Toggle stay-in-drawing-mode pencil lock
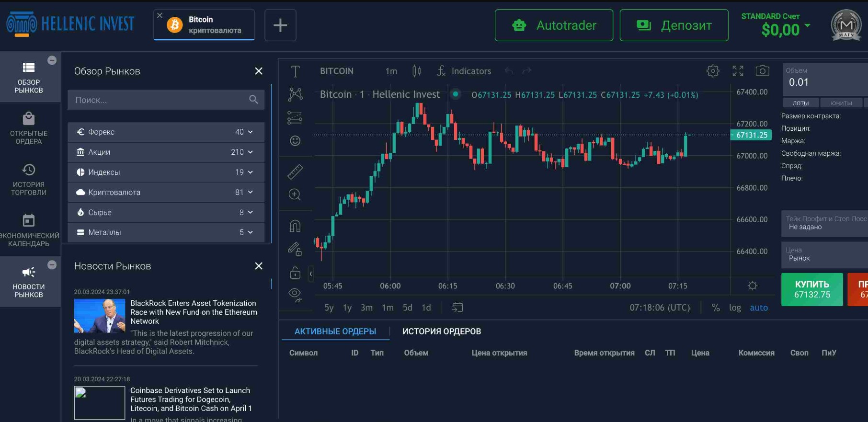This screenshot has height=422, width=868. click(x=295, y=249)
